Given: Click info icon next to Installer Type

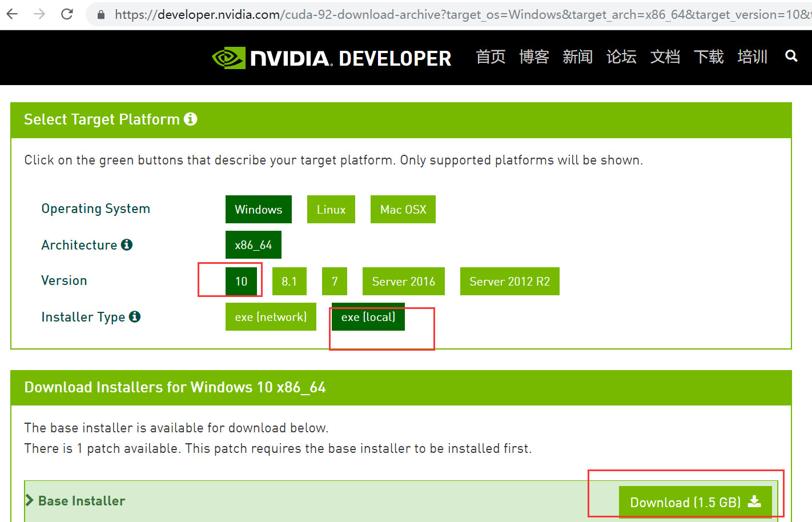Looking at the screenshot, I should coord(135,316).
